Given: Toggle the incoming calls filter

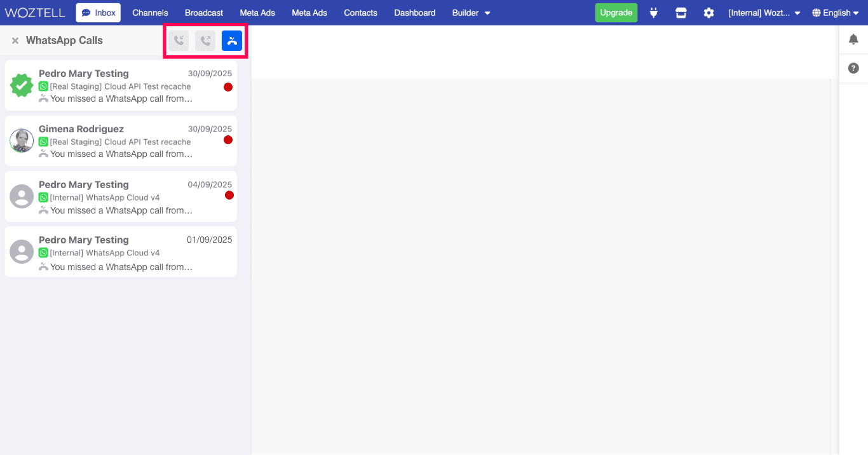Looking at the screenshot, I should point(179,41).
